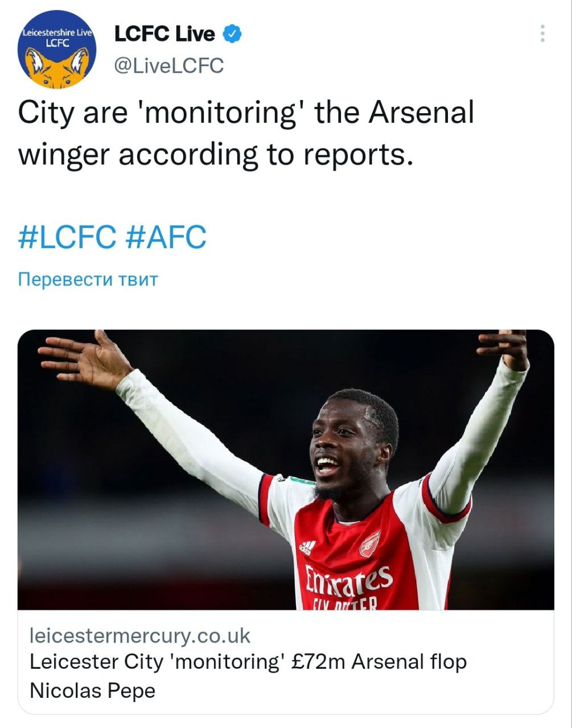Screen dimensions: 572x728
Task: Click the LCFC Live display name
Action: (164, 34)
